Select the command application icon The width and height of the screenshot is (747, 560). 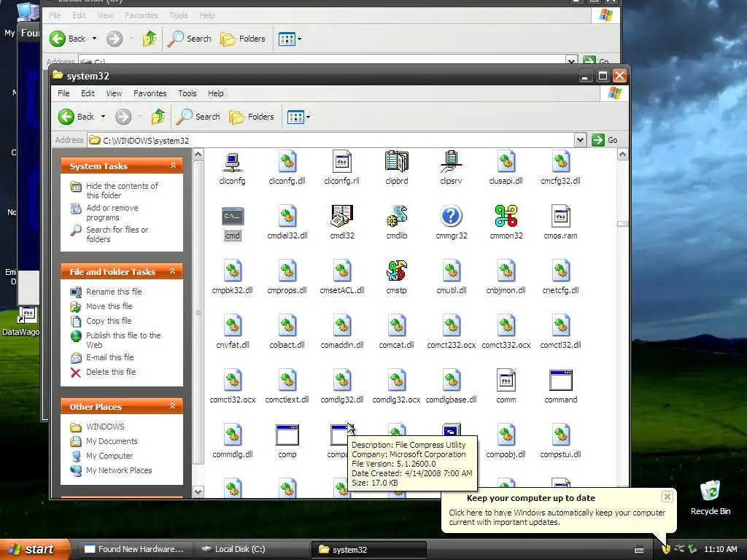coord(561,381)
